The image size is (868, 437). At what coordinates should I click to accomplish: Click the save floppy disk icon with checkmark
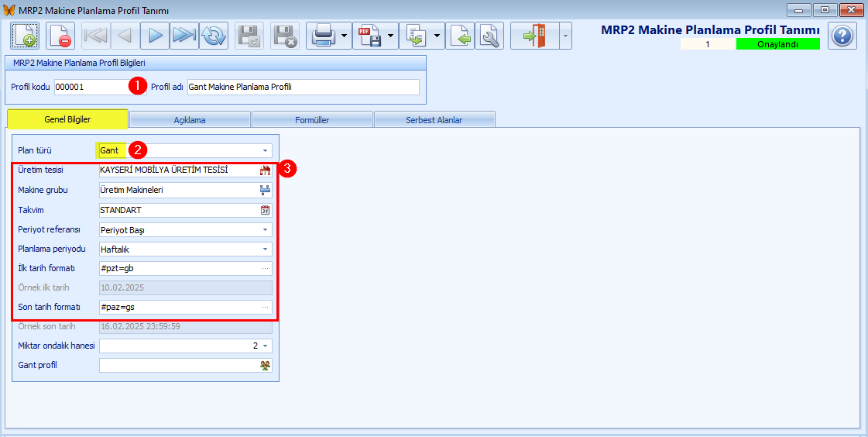coord(249,36)
